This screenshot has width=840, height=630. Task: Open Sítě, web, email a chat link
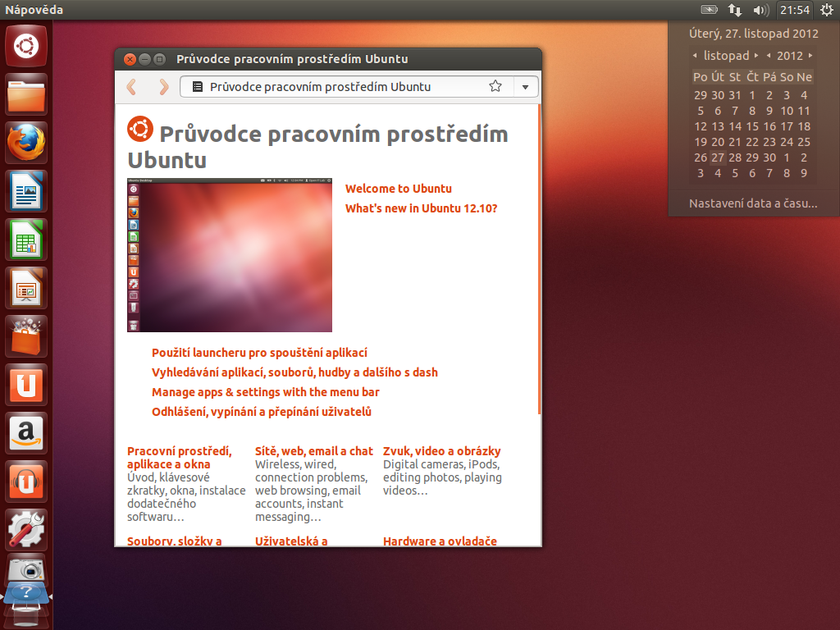(314, 451)
